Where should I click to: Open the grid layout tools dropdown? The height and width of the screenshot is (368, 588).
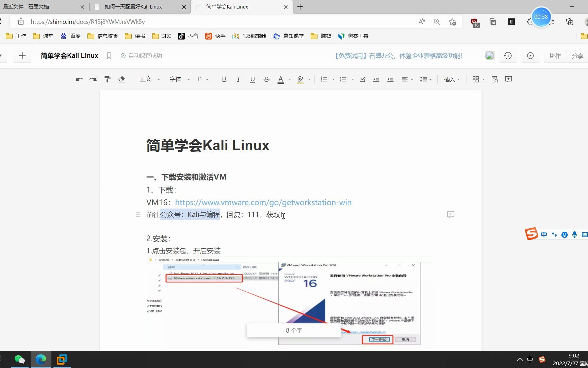[478, 79]
